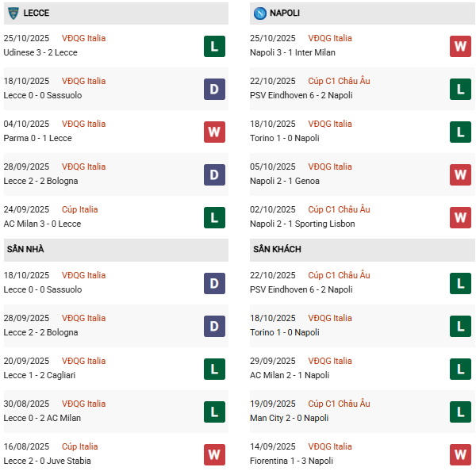Select the SÂN NHÀ section header
Screen dimensions: 476x471
click(25, 249)
